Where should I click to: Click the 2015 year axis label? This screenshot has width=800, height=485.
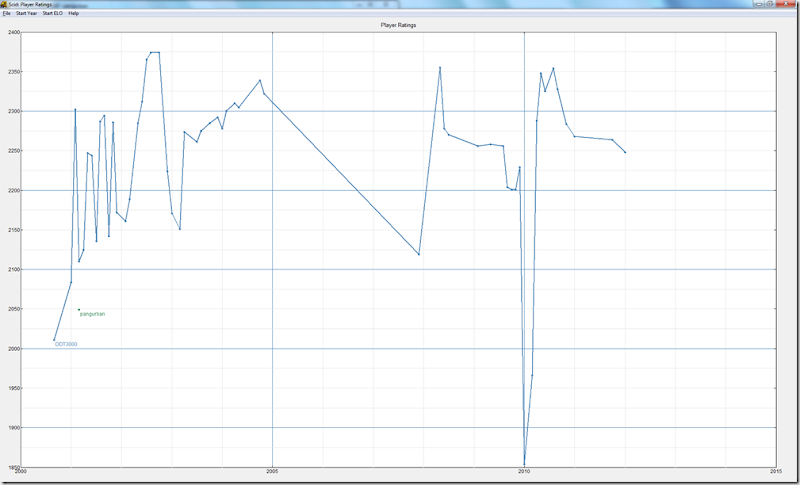[776, 472]
